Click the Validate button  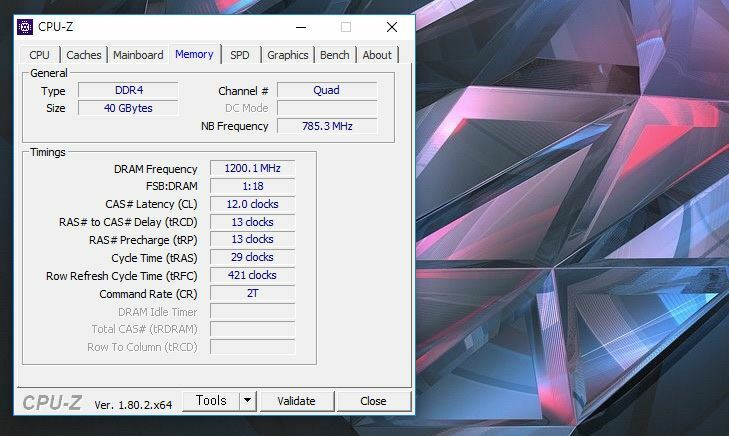point(296,401)
